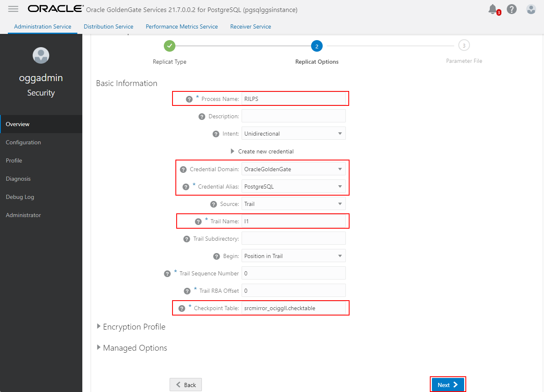Select Profile in the sidebar
The height and width of the screenshot is (392, 544).
41,160
